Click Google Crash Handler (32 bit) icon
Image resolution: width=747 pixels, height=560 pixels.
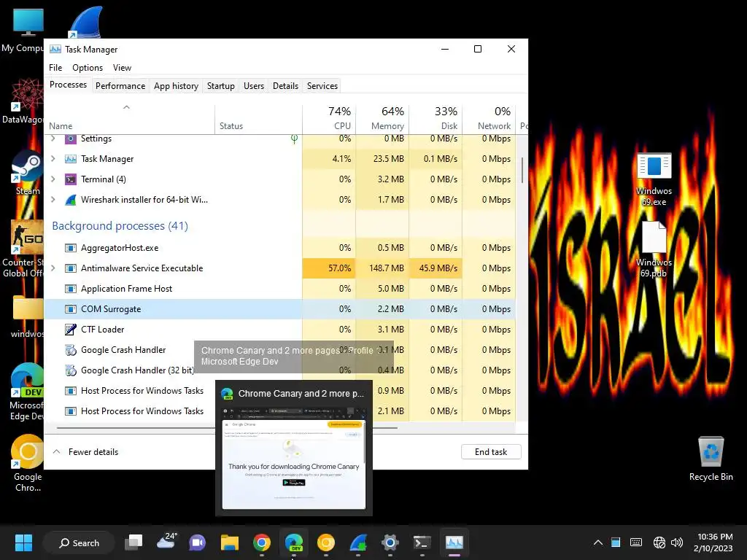(x=71, y=370)
